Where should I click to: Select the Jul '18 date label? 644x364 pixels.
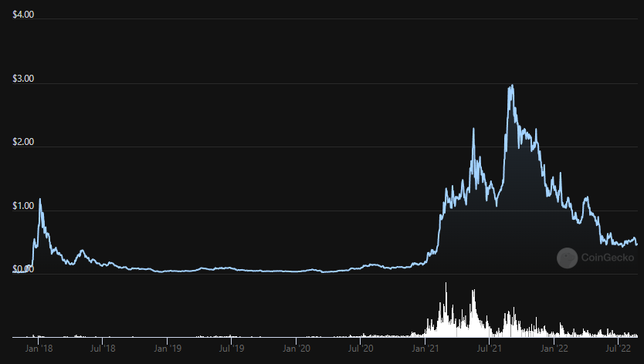coord(103,349)
